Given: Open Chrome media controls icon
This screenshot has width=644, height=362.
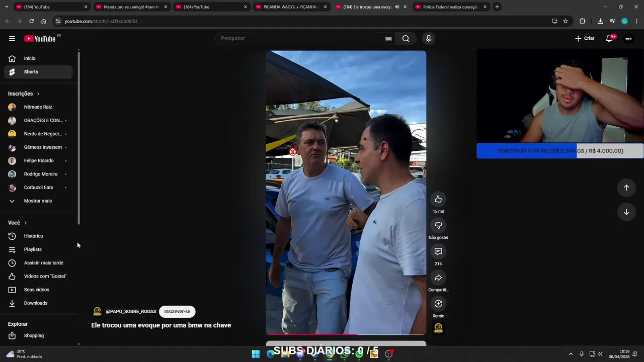Looking at the screenshot, I should point(612,21).
